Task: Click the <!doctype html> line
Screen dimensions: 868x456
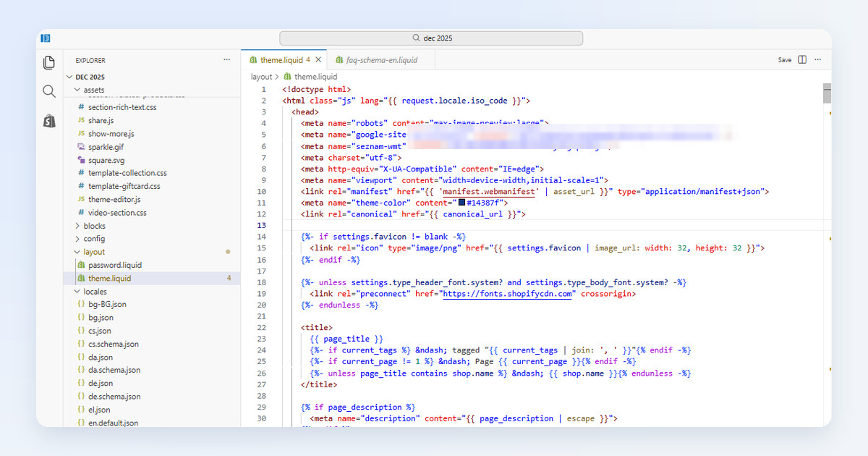Action: coord(316,89)
